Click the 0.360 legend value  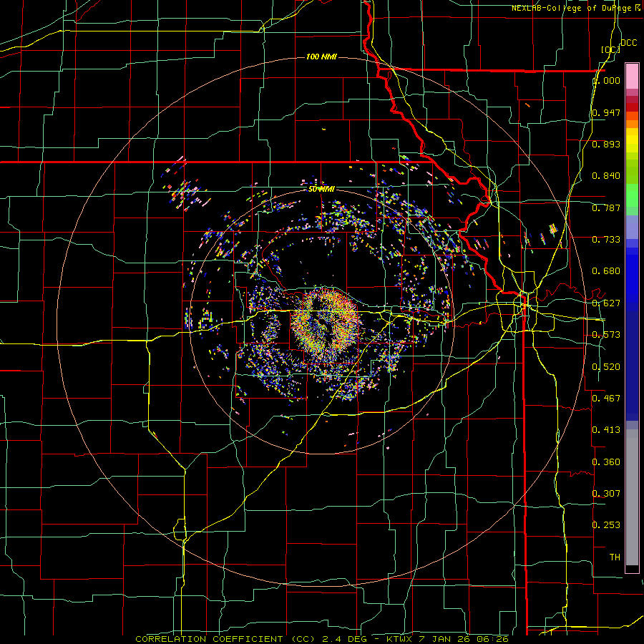click(606, 462)
